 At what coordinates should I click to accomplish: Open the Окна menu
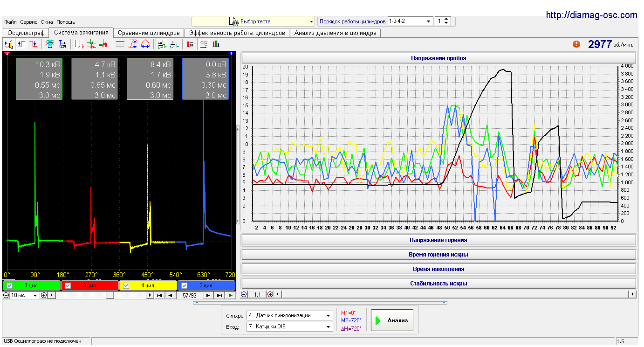[x=47, y=22]
